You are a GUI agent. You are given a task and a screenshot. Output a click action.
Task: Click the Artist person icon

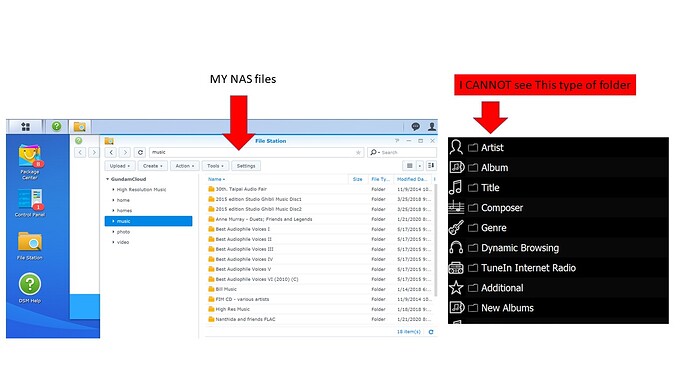[456, 147]
